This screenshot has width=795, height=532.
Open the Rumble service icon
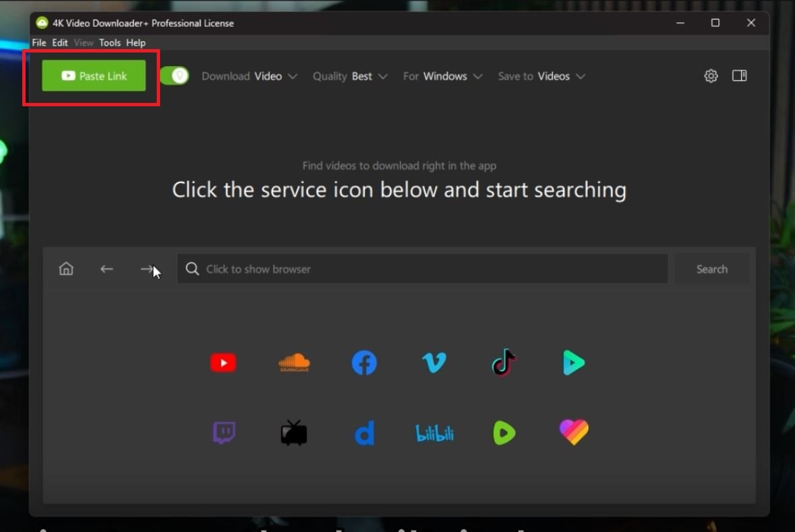(x=504, y=433)
